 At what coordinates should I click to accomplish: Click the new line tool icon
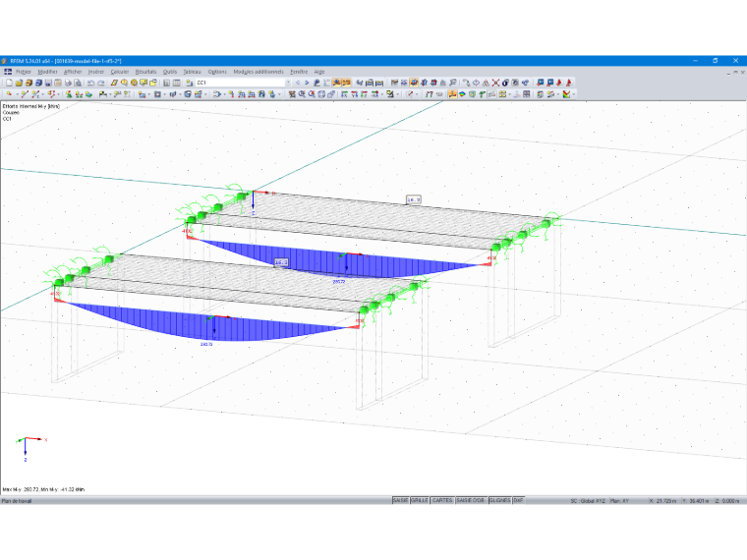pos(25,93)
